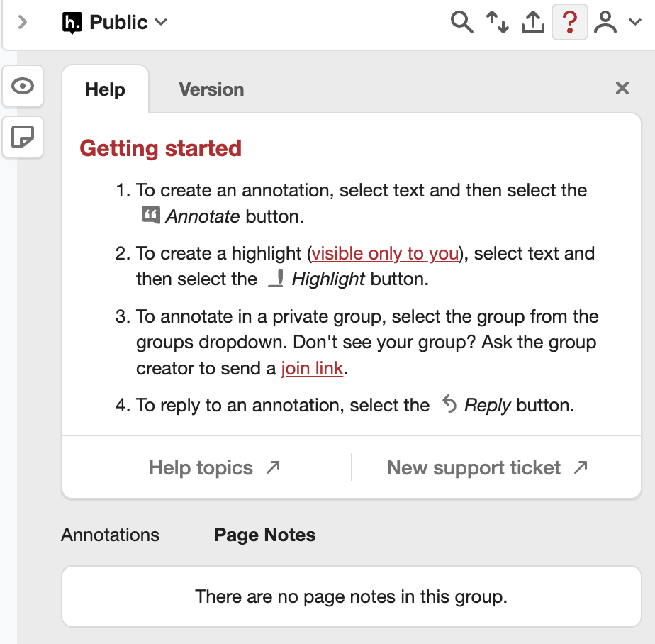Switch to the Annotations tab
This screenshot has height=644, width=655.
click(x=110, y=535)
